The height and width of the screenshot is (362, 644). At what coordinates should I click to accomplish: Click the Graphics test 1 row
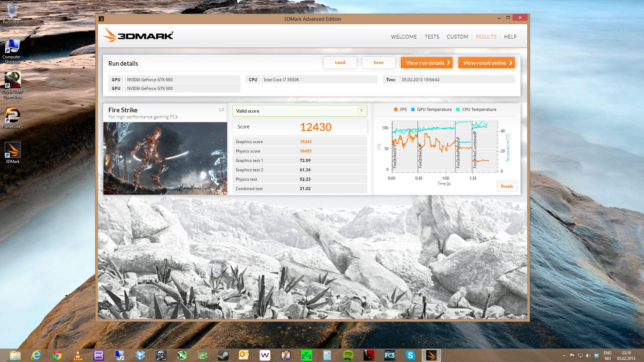[x=300, y=161]
